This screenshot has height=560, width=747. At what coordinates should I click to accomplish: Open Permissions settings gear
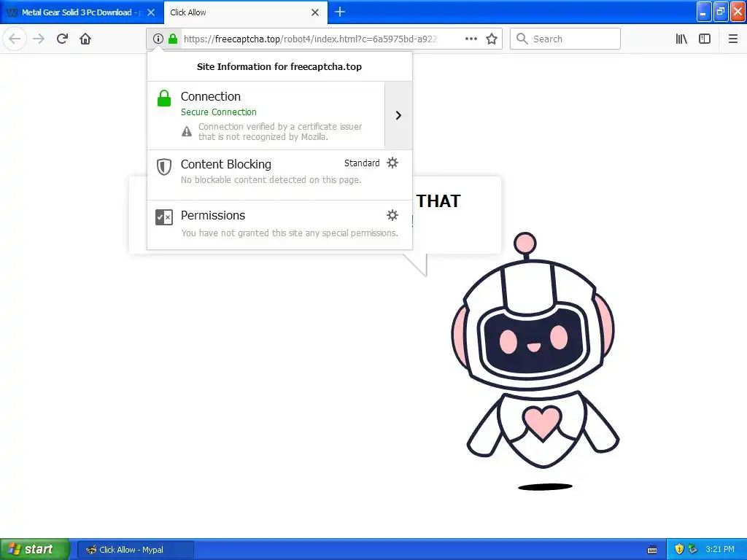392,215
